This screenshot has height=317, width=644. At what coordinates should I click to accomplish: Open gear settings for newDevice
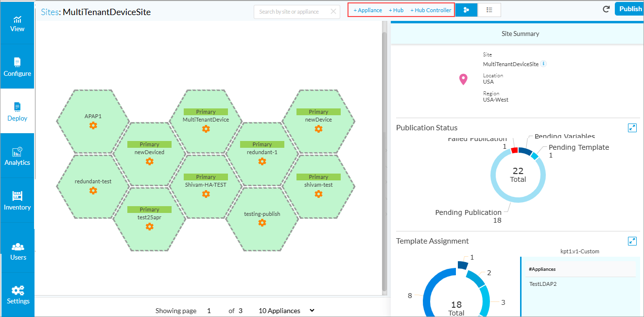coord(318,129)
